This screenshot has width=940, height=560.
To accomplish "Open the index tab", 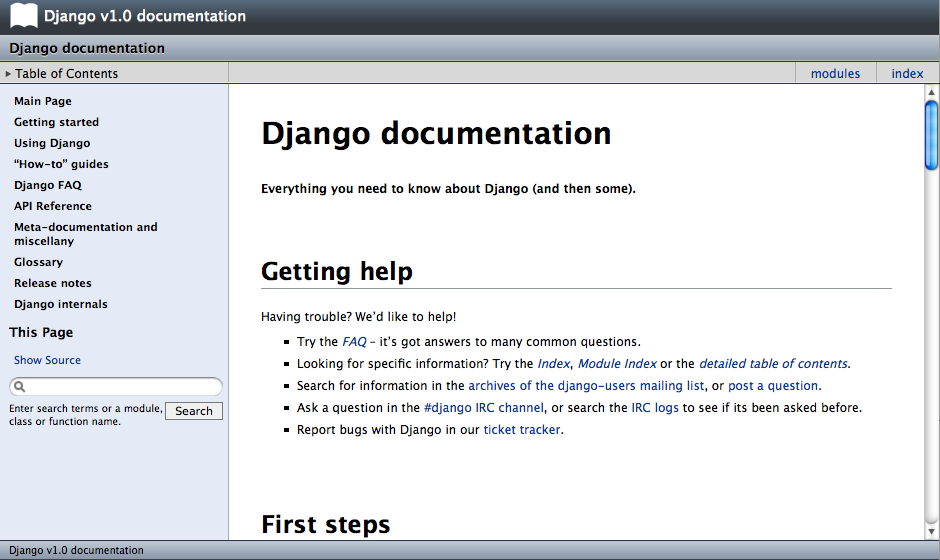I will click(907, 73).
